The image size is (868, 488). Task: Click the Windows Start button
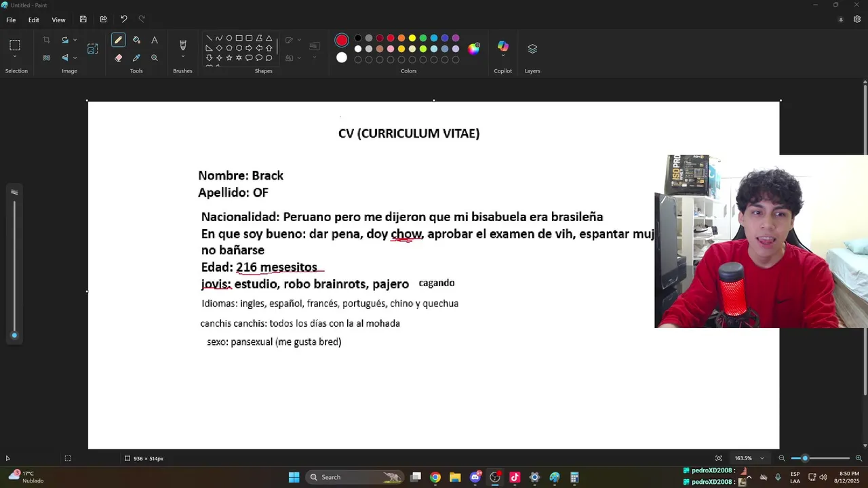coord(294,477)
